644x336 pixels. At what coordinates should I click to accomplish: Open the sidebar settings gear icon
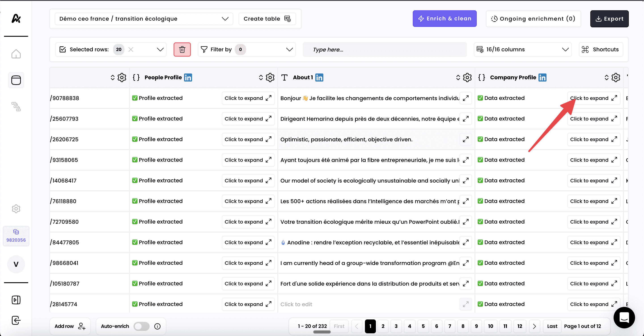tap(16, 209)
